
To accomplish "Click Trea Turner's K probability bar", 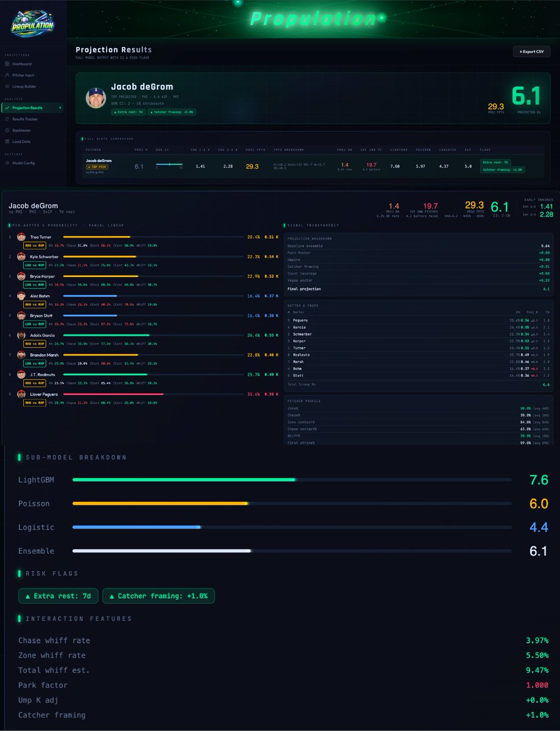I will [x=152, y=237].
